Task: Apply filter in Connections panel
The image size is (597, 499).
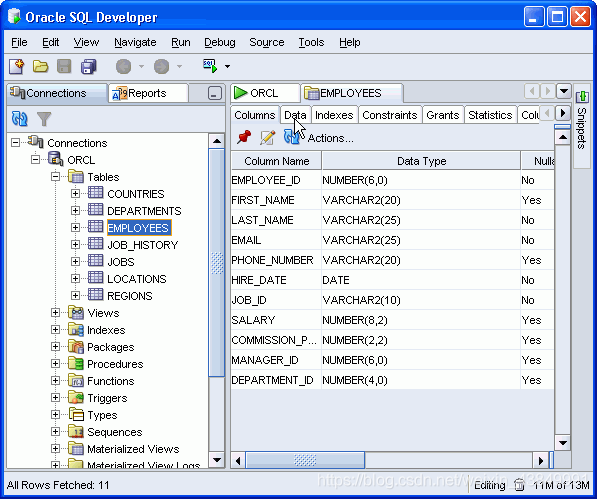Action: click(44, 119)
